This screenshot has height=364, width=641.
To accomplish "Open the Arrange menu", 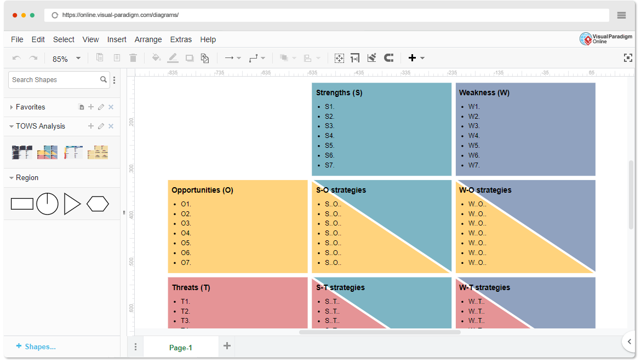I will [x=148, y=39].
